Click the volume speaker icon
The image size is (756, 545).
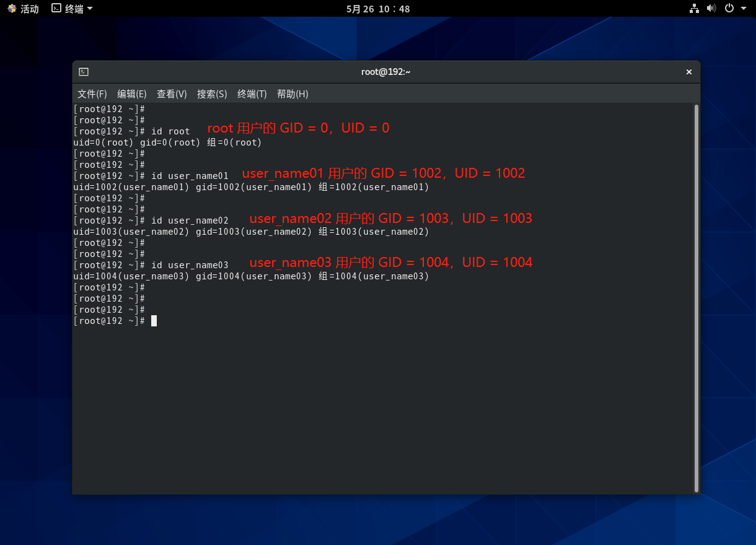711,9
